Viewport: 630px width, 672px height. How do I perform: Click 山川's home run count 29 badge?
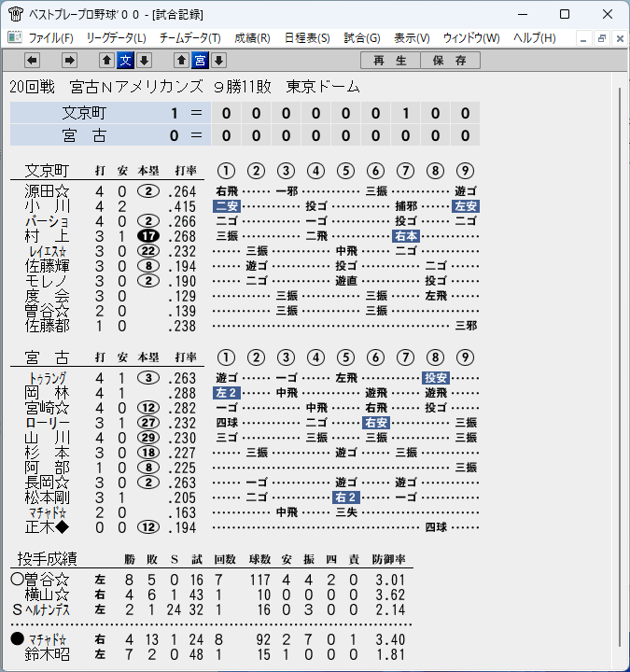[x=148, y=438]
